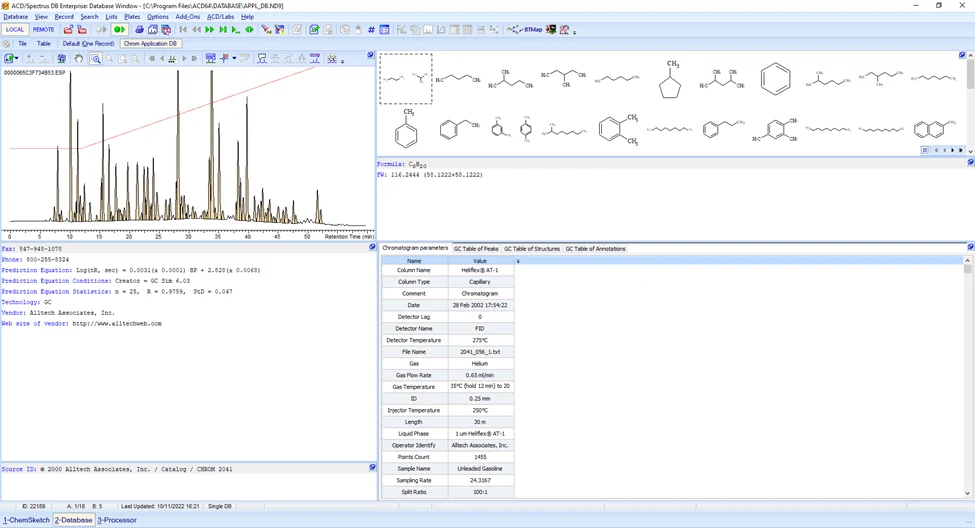Switch to GC Table of Peaks tab
The width and height of the screenshot is (975, 528).
tap(476, 248)
